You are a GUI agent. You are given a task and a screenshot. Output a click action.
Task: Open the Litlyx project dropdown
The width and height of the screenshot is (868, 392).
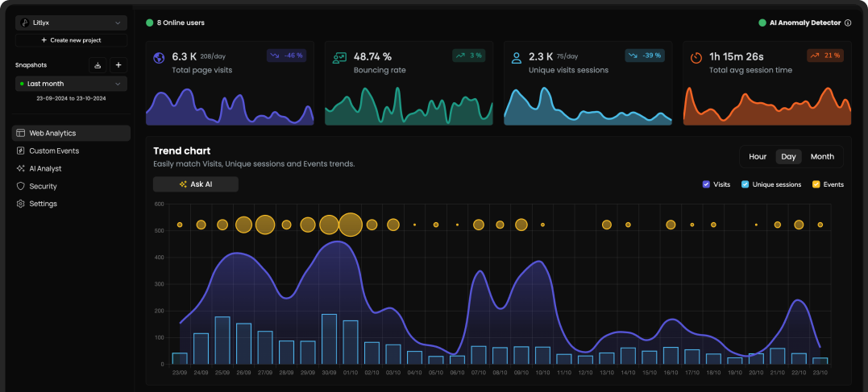pyautogui.click(x=71, y=23)
